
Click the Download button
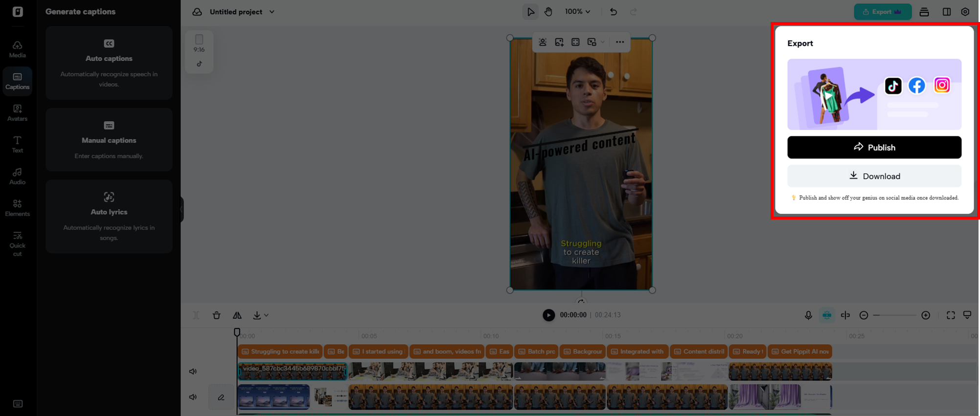click(x=874, y=176)
